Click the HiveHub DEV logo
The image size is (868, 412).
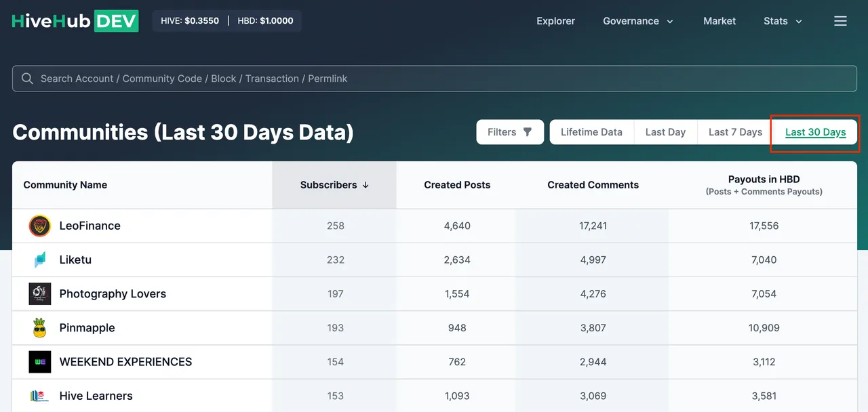click(x=75, y=21)
